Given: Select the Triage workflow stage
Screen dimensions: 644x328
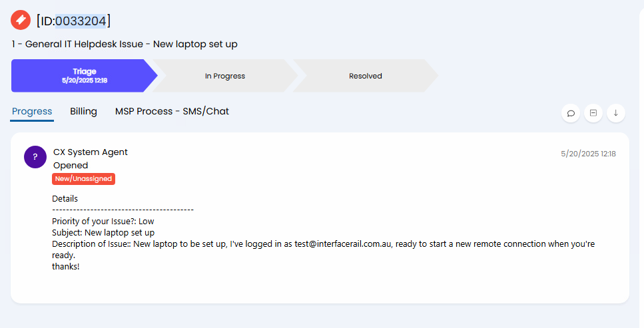Looking at the screenshot, I should tap(84, 76).
